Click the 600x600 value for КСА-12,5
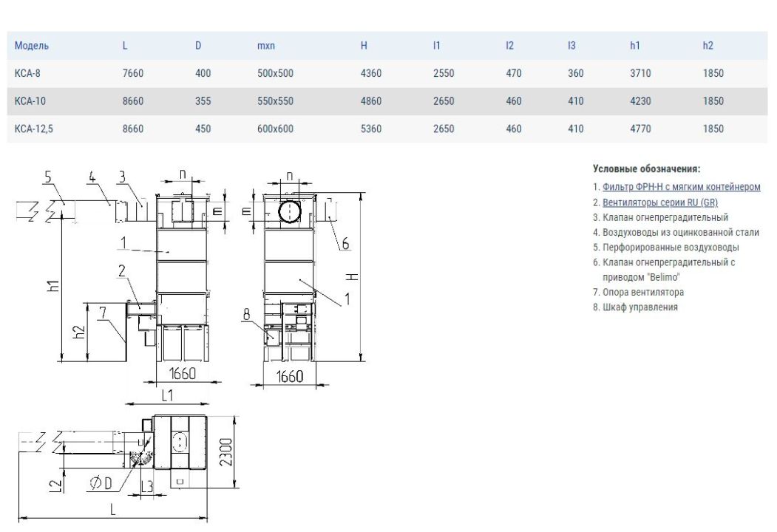Viewport: 777px width, 532px height. [275, 129]
